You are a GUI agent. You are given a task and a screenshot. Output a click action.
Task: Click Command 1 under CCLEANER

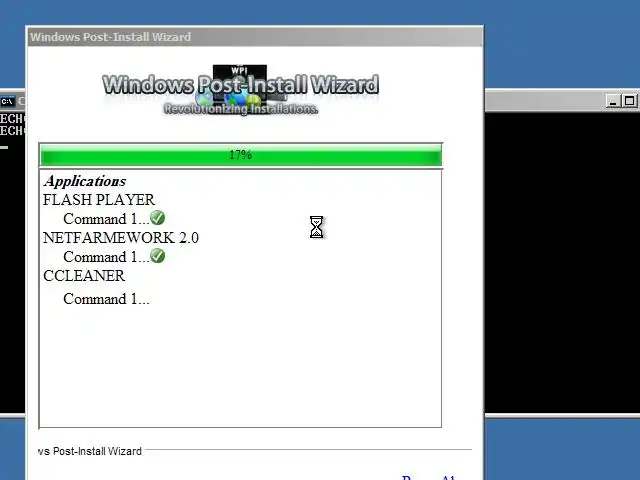[106, 299]
